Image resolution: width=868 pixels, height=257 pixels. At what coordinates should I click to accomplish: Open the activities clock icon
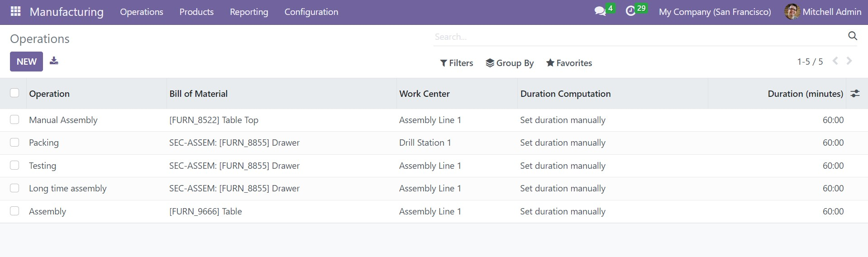coord(630,11)
